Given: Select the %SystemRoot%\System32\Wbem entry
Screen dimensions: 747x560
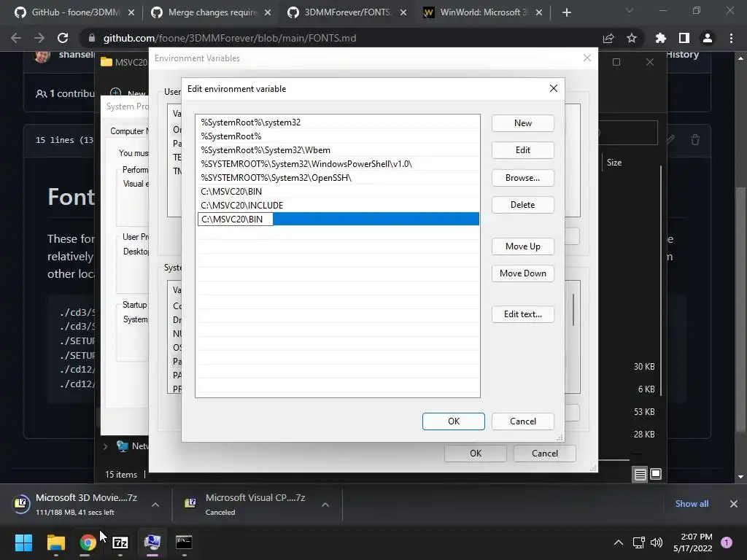Looking at the screenshot, I should pos(337,150).
